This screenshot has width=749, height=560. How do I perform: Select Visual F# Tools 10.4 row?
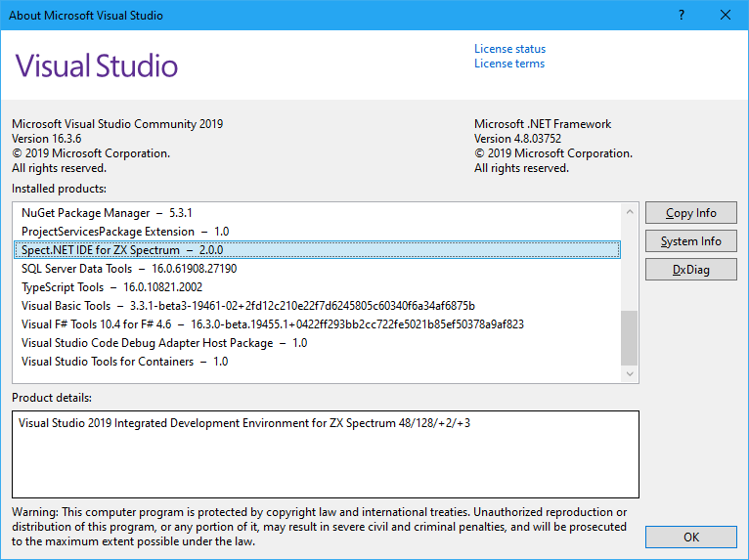318,324
